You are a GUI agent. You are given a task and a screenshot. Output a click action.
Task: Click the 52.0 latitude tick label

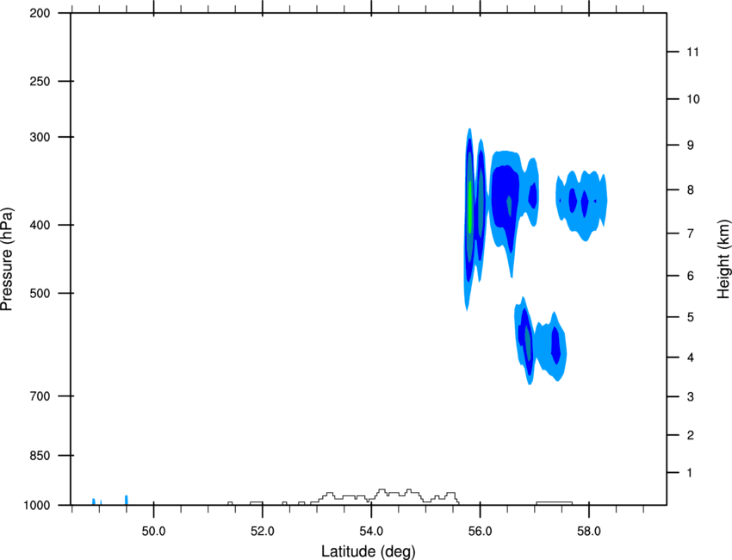click(263, 532)
